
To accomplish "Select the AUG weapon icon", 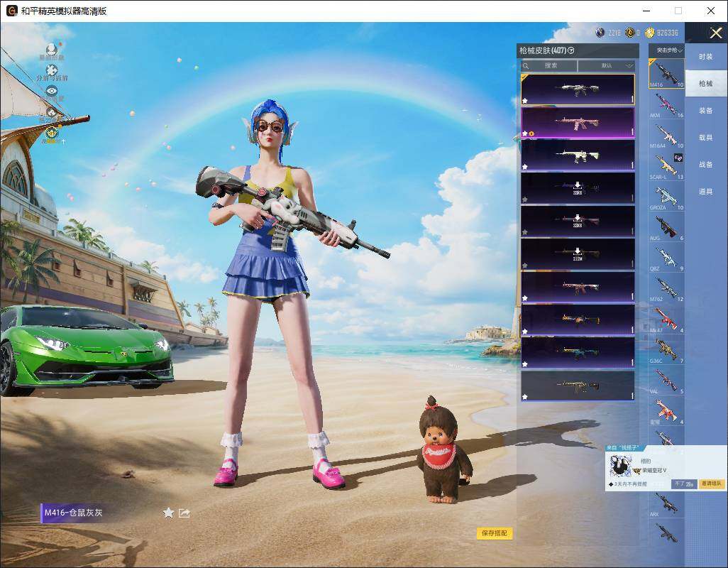I will point(666,227).
